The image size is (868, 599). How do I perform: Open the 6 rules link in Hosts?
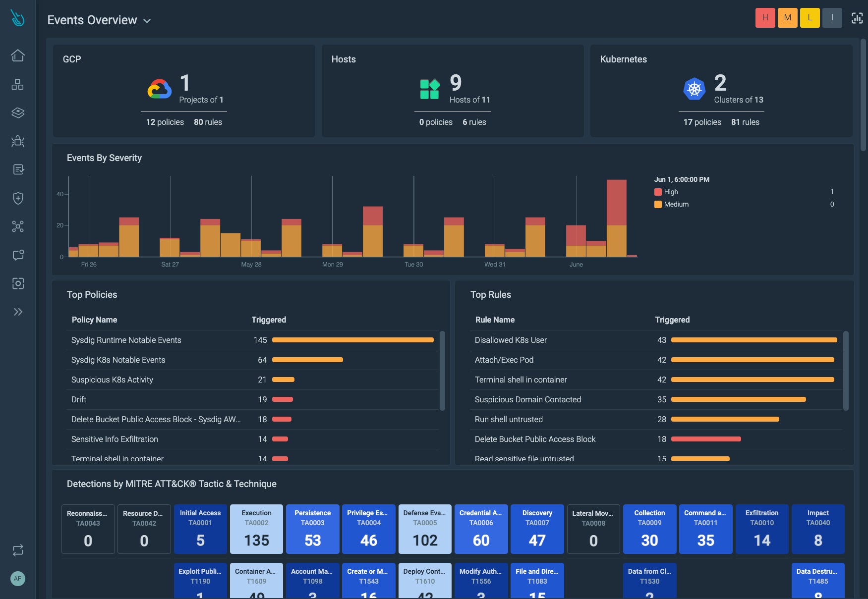(x=474, y=122)
